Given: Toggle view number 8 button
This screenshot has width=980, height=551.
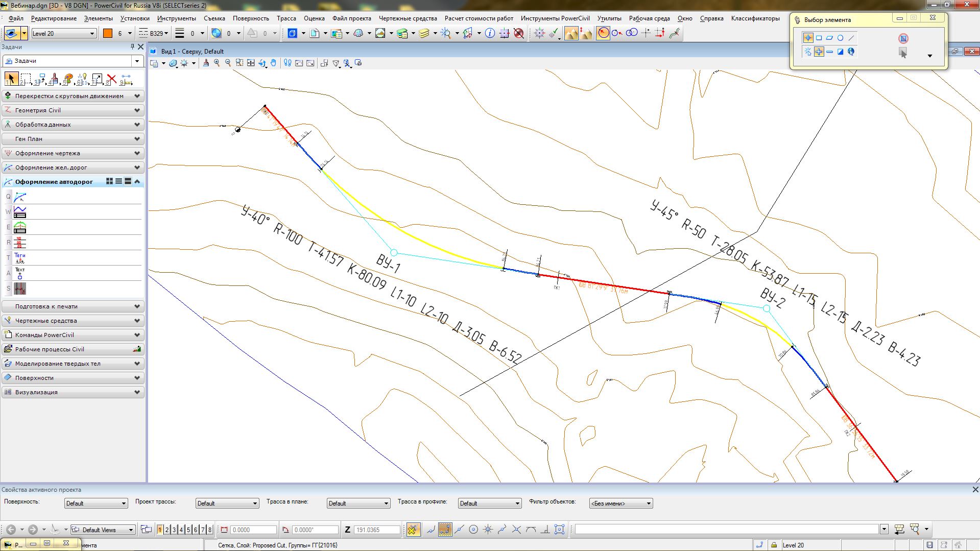Looking at the screenshot, I should point(209,530).
